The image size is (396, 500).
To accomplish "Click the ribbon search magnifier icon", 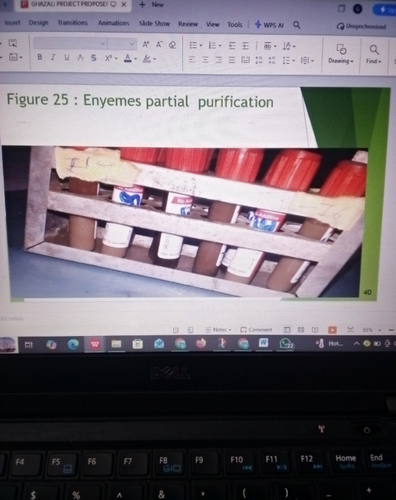I will pyautogui.click(x=297, y=25).
